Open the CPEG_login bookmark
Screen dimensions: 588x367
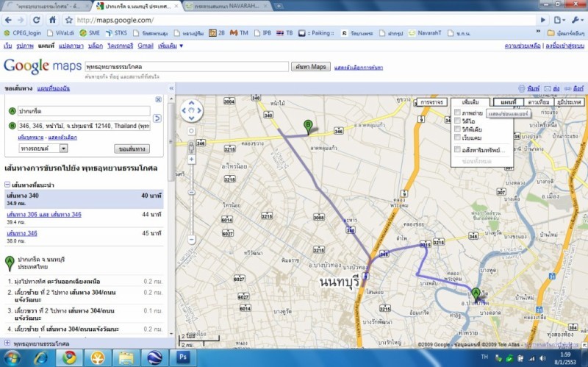click(x=23, y=33)
